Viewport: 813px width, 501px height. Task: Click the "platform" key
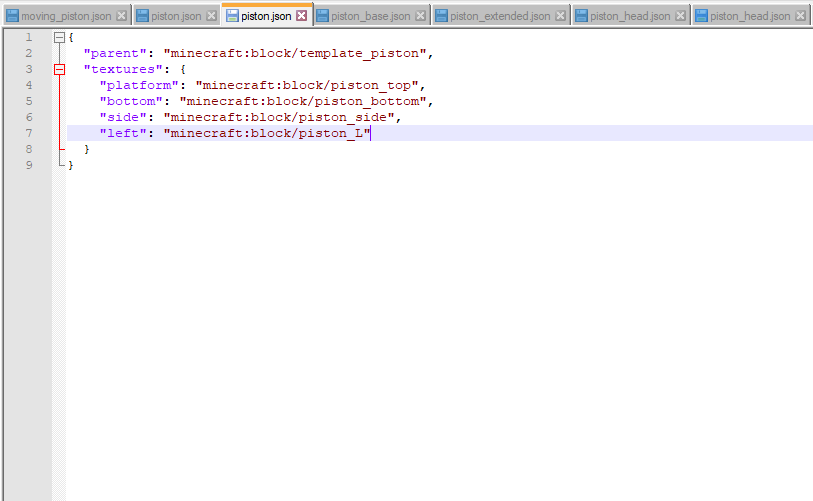[x=139, y=85]
